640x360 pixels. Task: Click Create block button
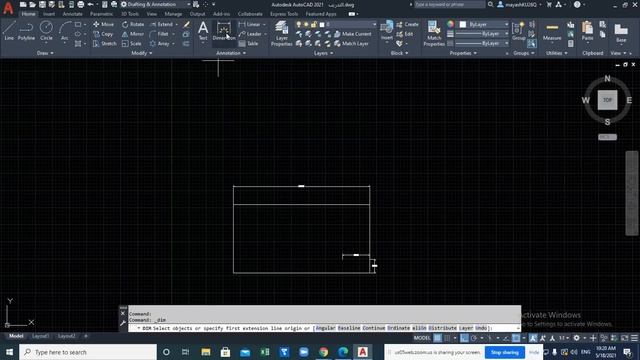(x=407, y=24)
